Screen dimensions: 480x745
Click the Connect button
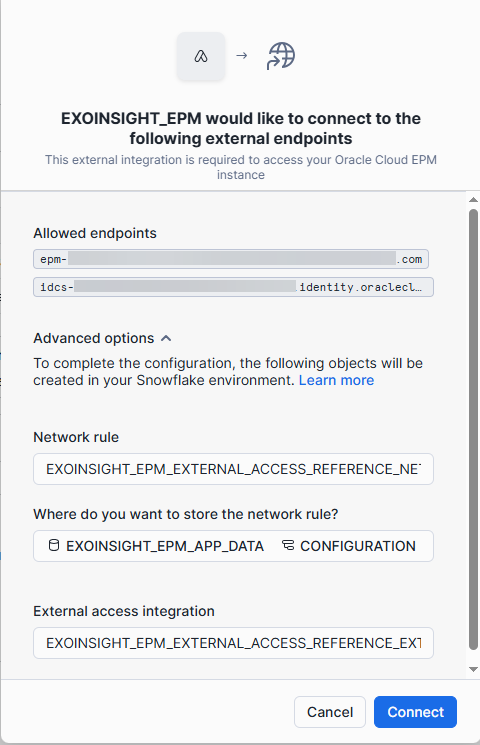pos(415,712)
